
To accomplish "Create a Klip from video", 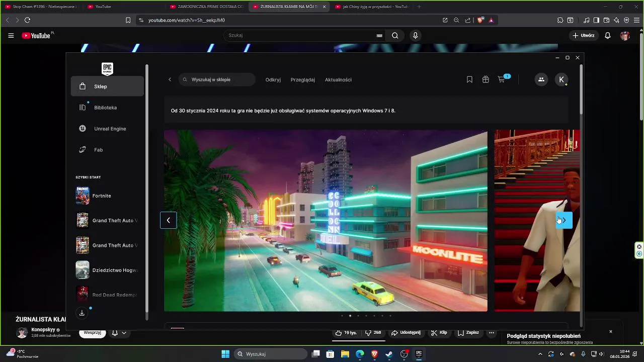I will pyautogui.click(x=439, y=333).
